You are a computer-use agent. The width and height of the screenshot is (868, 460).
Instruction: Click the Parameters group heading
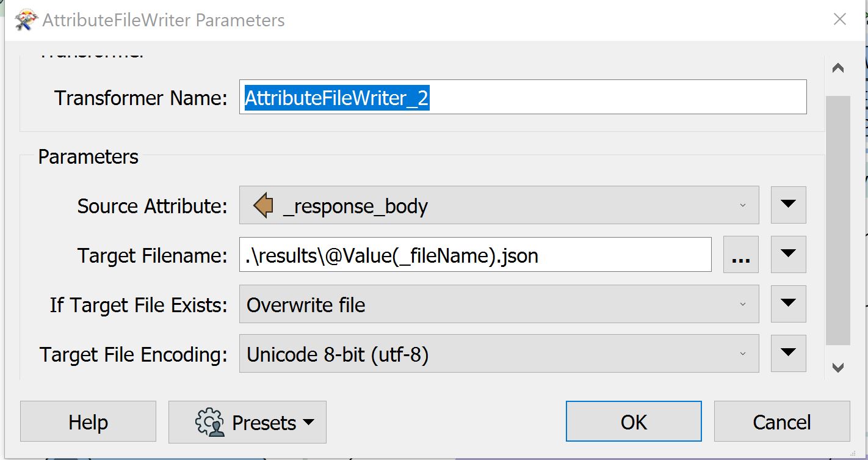[89, 157]
